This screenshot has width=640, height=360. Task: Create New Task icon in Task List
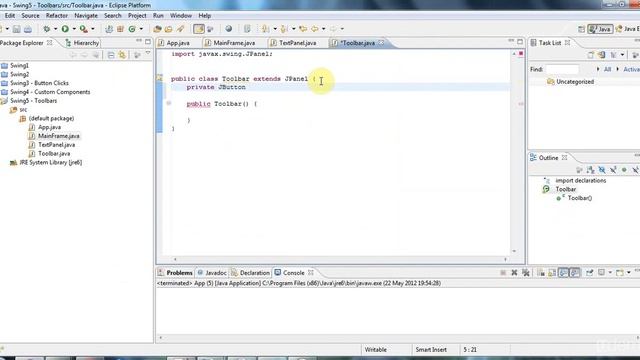click(591, 55)
